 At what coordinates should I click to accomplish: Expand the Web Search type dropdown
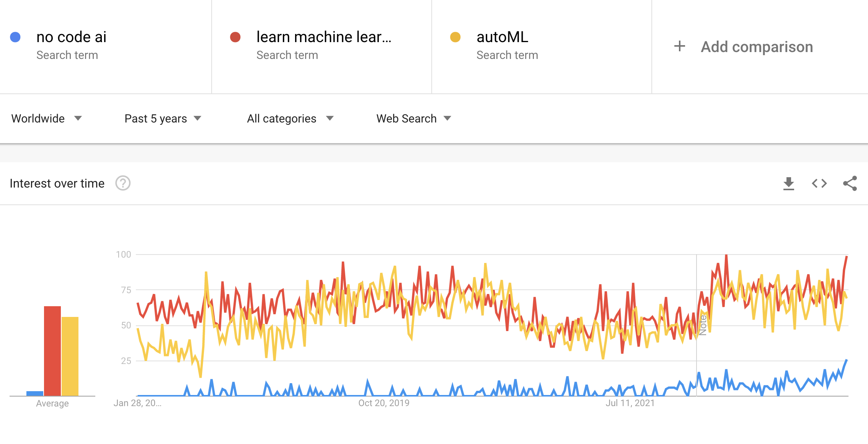click(413, 119)
